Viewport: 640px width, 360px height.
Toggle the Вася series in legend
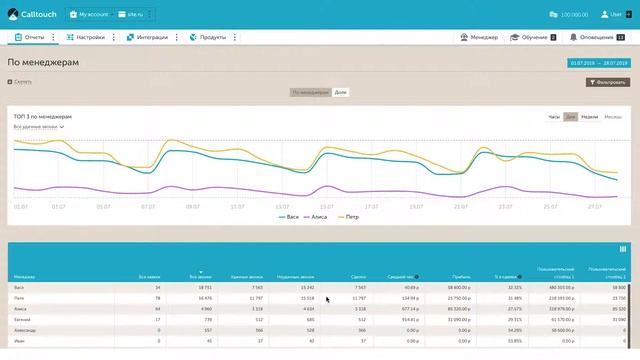[289, 217]
